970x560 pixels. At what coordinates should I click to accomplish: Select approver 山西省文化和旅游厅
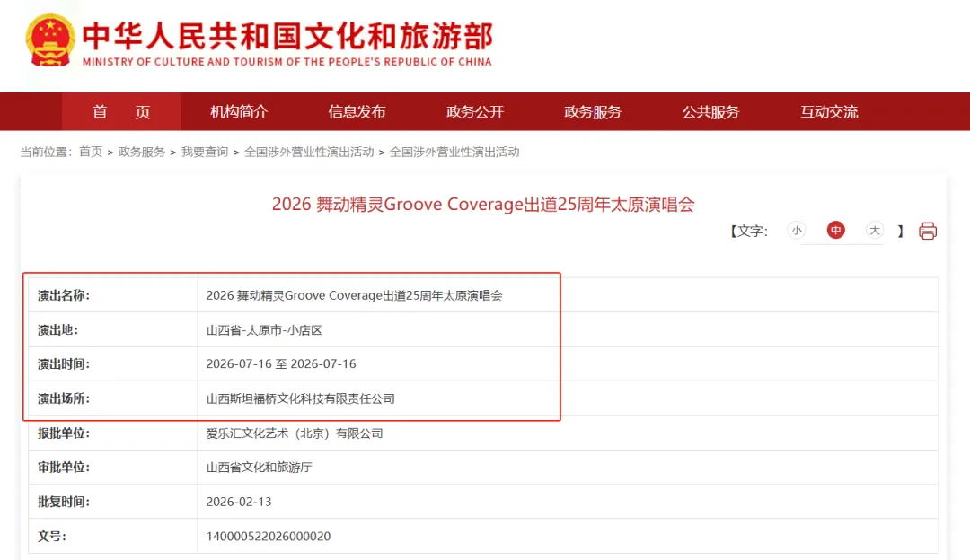pos(259,468)
